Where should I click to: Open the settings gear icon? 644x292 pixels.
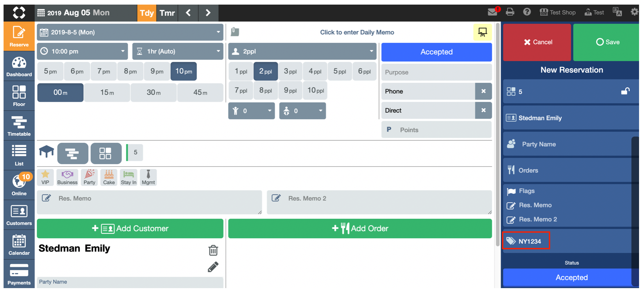[x=634, y=12]
